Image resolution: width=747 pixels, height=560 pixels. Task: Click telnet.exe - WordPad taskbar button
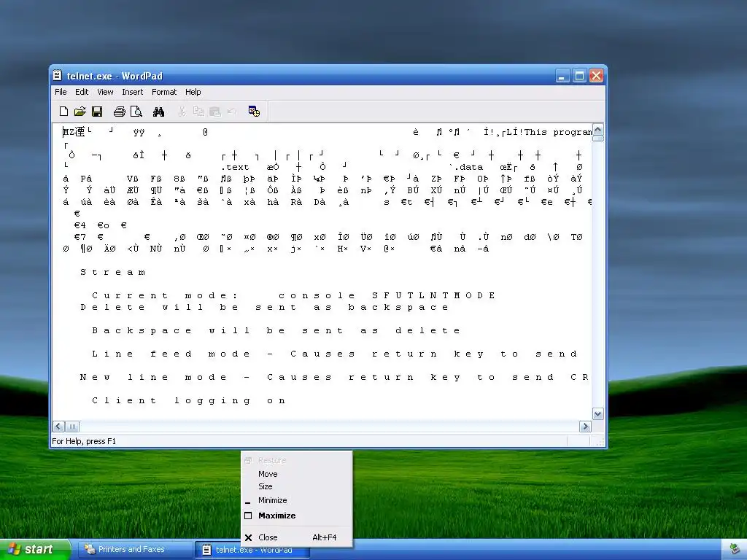[x=253, y=550]
